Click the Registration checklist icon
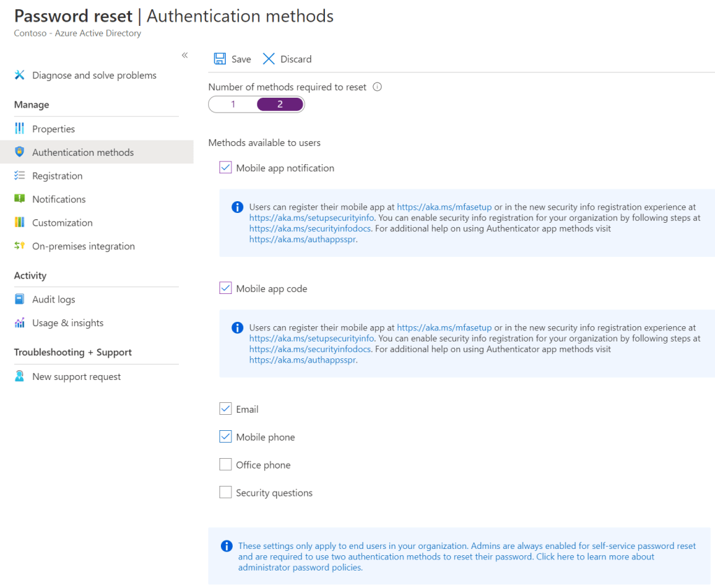The height and width of the screenshot is (588, 715). [x=20, y=176]
